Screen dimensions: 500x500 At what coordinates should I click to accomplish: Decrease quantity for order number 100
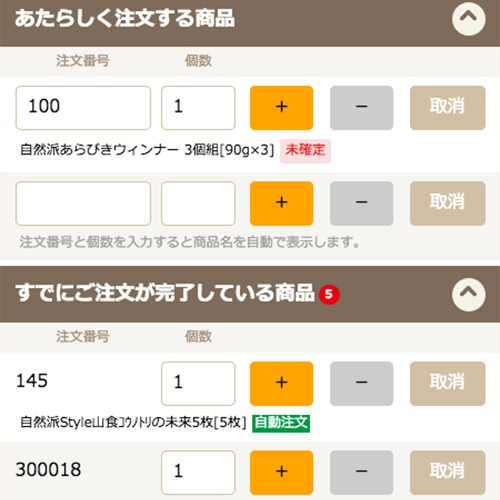click(361, 108)
